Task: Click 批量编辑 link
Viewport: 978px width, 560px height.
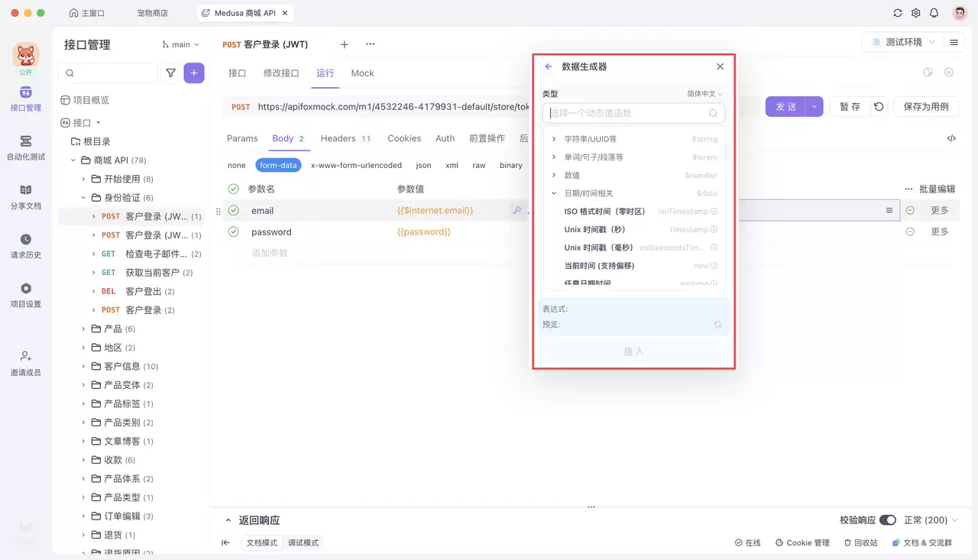Action: [937, 189]
